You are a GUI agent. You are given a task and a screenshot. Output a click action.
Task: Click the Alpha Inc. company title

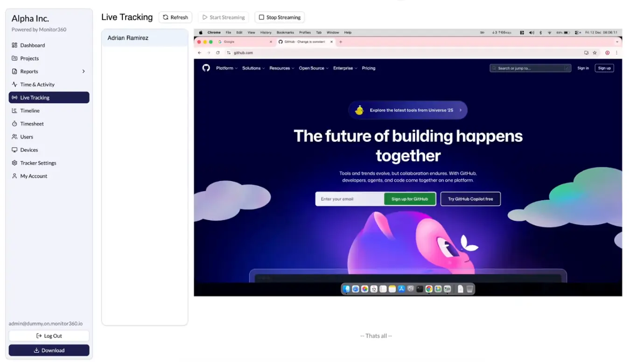(30, 19)
